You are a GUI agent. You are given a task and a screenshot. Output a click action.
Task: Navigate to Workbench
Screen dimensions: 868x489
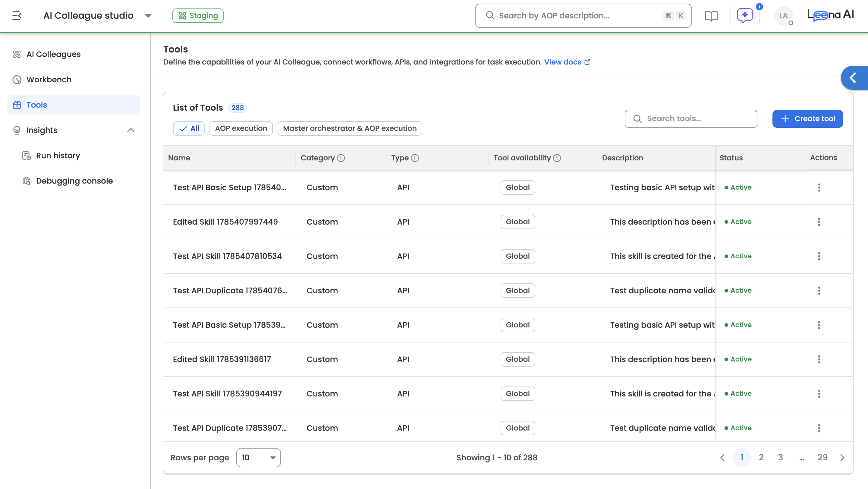[x=74, y=80]
